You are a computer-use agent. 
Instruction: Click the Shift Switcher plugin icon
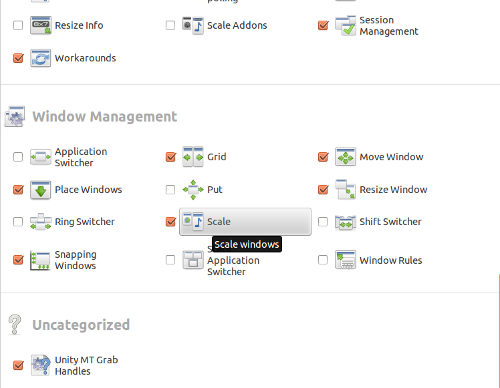pyautogui.click(x=345, y=222)
